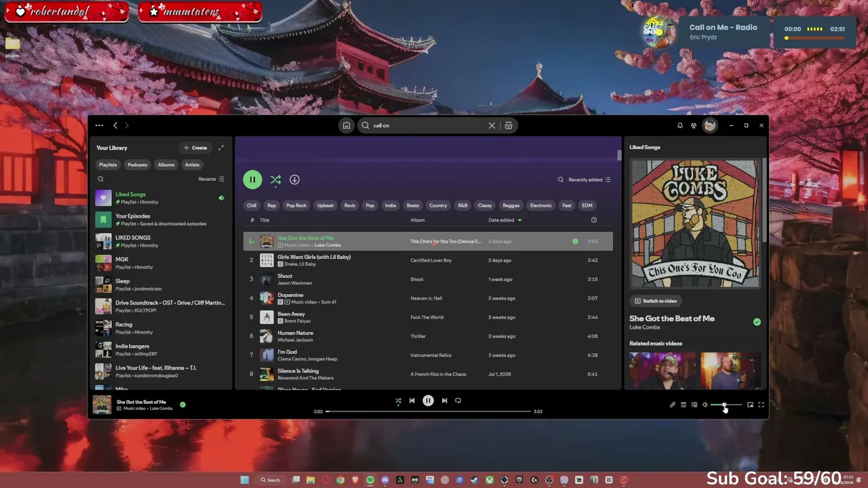Open the Create dropdown in Your Library
Viewport: 868px width, 488px height.
click(195, 148)
